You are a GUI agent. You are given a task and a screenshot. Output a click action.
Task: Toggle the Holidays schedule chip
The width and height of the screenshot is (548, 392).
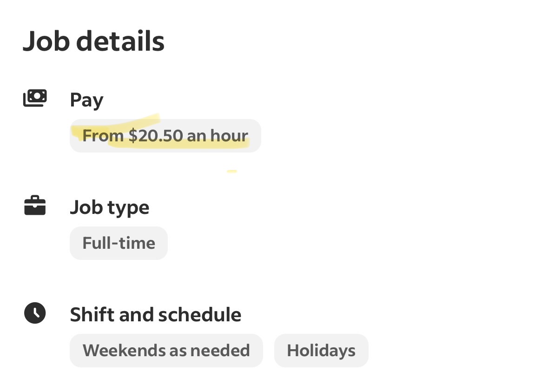(321, 350)
